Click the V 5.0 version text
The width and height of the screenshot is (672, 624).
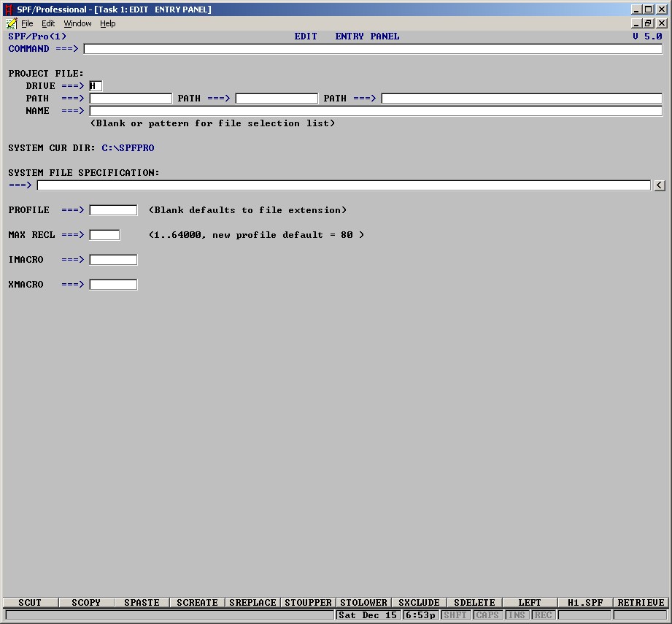coord(648,36)
